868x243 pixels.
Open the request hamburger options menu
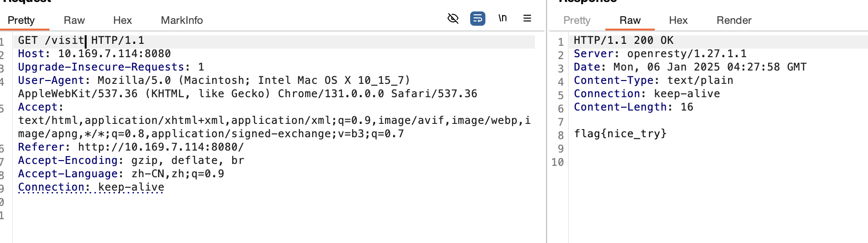[x=527, y=19]
